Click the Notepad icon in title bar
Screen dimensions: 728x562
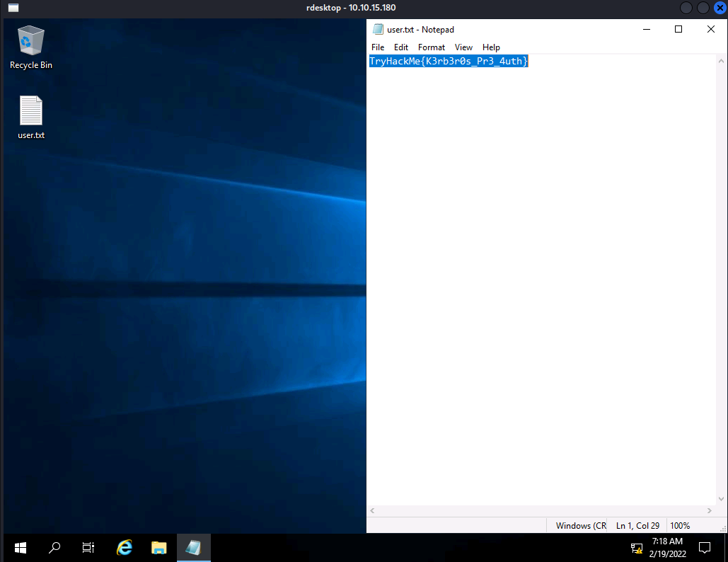tap(379, 29)
